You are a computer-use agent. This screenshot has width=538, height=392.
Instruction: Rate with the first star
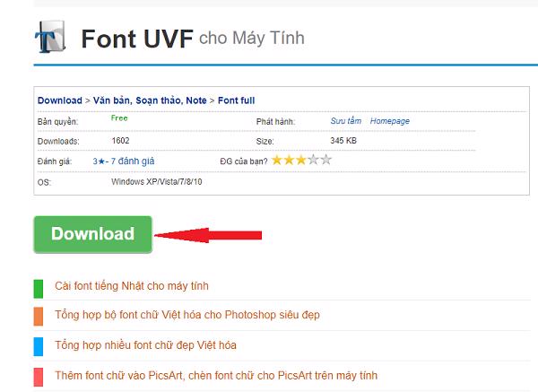click(x=277, y=160)
